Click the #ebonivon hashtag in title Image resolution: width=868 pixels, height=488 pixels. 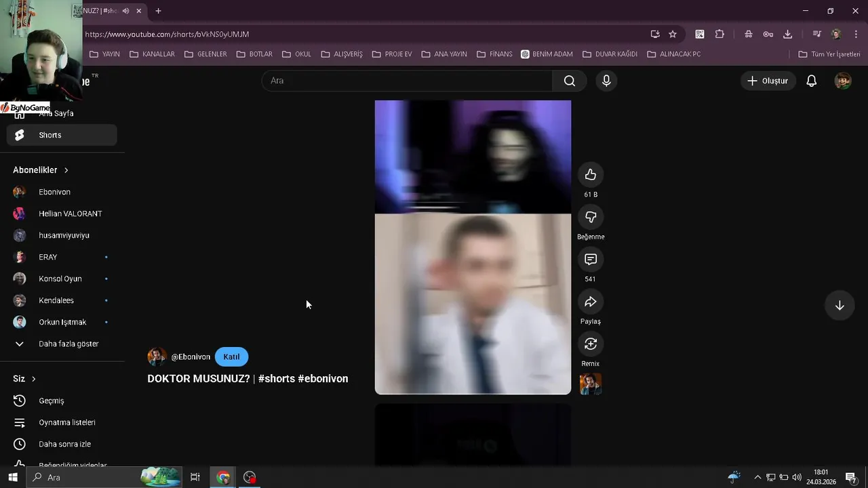323,379
